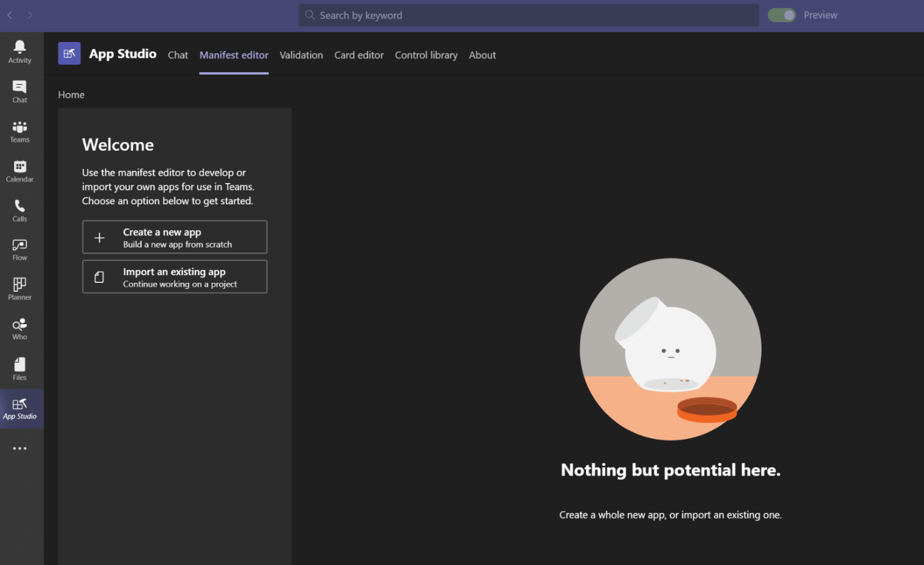Expand more apps ellipsis in sidebar
Screen dimensions: 924x565
[x=19, y=448]
